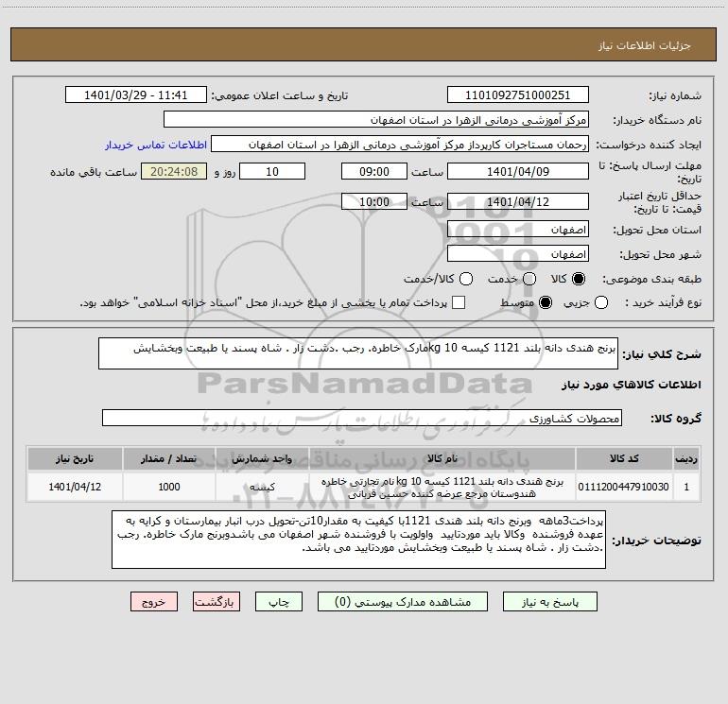The width and height of the screenshot is (728, 704).
Task: Click the buyer organization name field
Action: 376,119
